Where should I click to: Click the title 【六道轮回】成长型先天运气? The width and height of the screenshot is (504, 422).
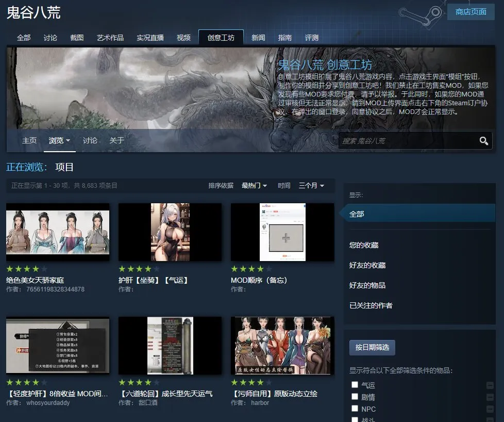(x=165, y=393)
